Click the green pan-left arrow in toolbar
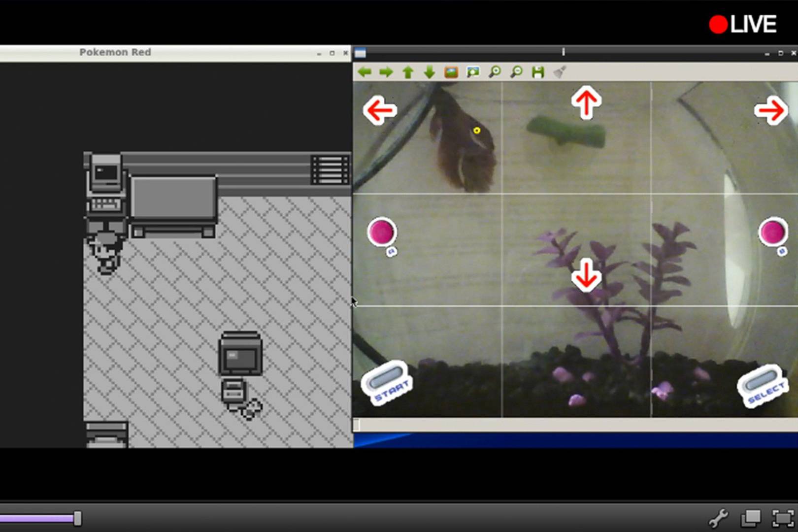This screenshot has width=798, height=532. [365, 72]
